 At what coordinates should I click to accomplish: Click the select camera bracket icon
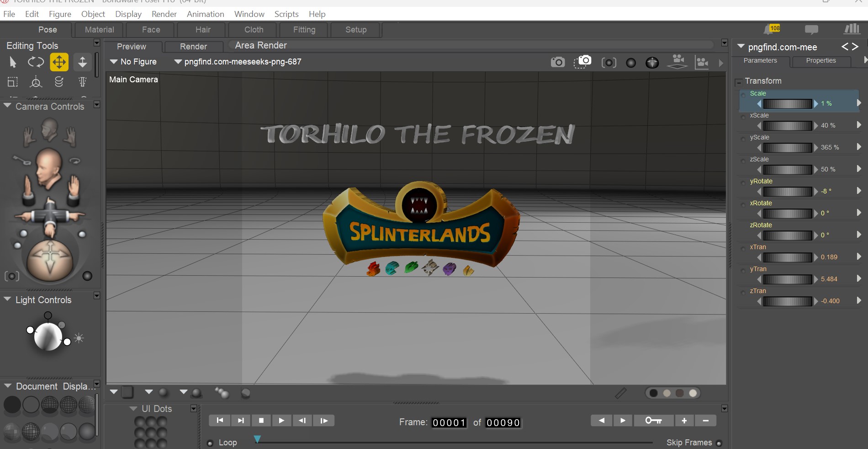pyautogui.click(x=12, y=276)
